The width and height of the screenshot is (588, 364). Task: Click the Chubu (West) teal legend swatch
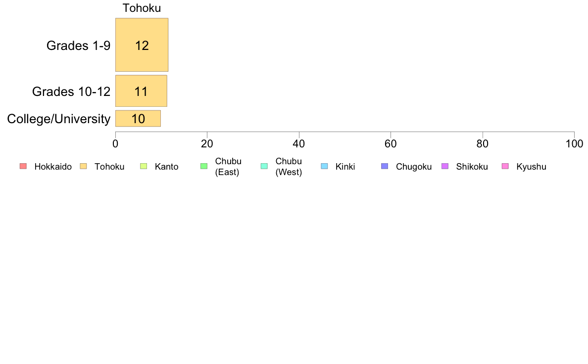click(x=264, y=166)
